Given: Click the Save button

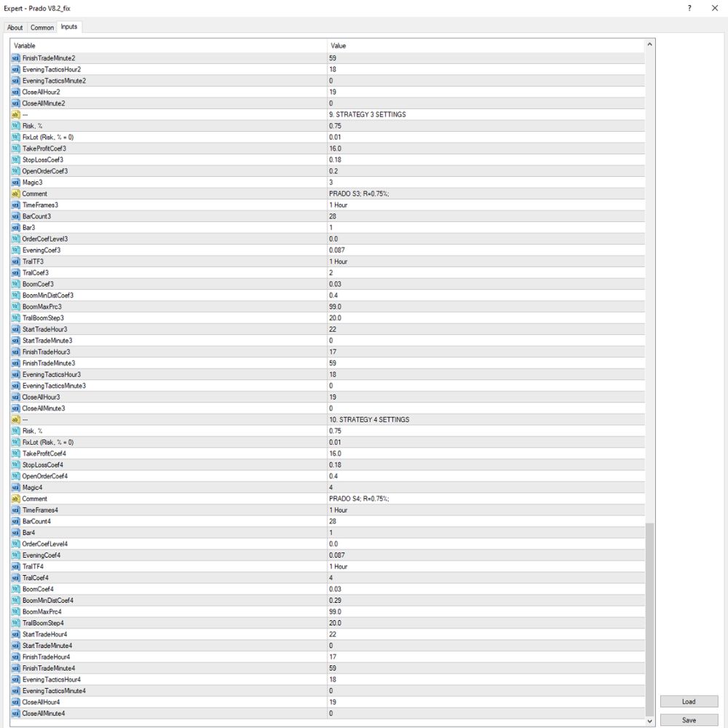Looking at the screenshot, I should pyautogui.click(x=689, y=720).
